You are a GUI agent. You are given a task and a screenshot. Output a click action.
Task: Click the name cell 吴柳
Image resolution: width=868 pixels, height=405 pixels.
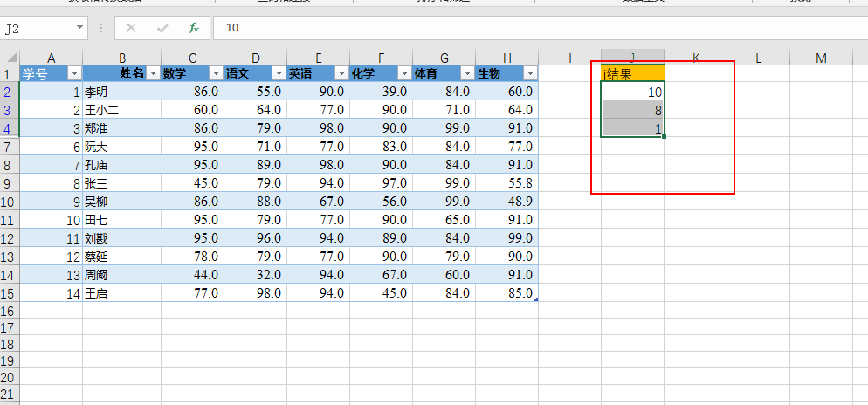coord(121,202)
